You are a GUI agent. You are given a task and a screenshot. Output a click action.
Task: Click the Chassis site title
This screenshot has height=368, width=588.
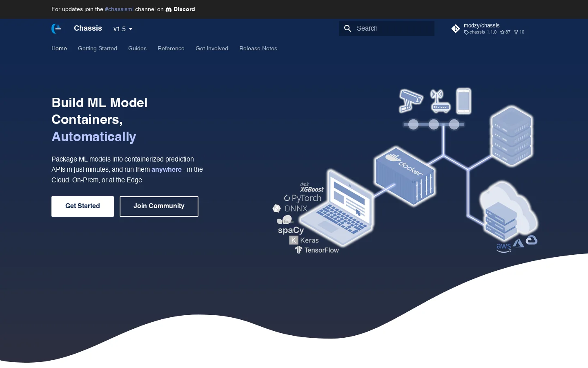point(88,28)
